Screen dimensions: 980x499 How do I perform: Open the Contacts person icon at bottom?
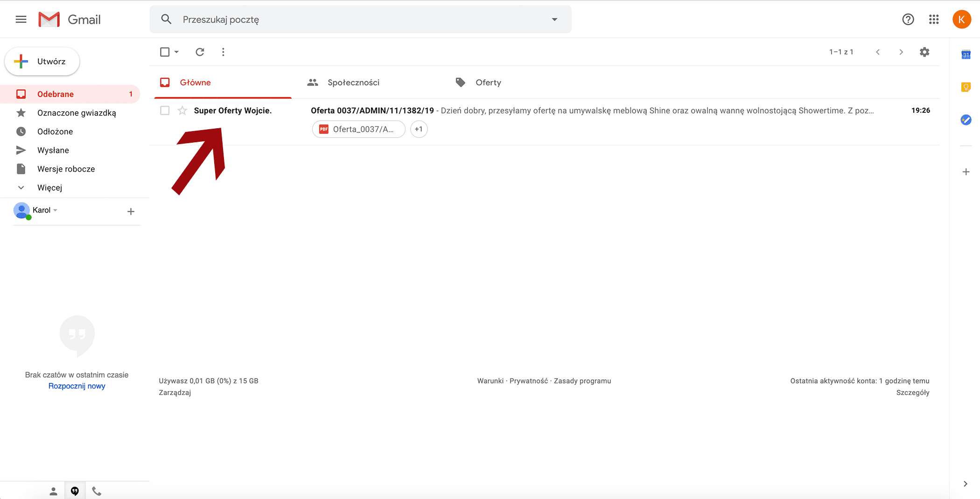coord(53,491)
